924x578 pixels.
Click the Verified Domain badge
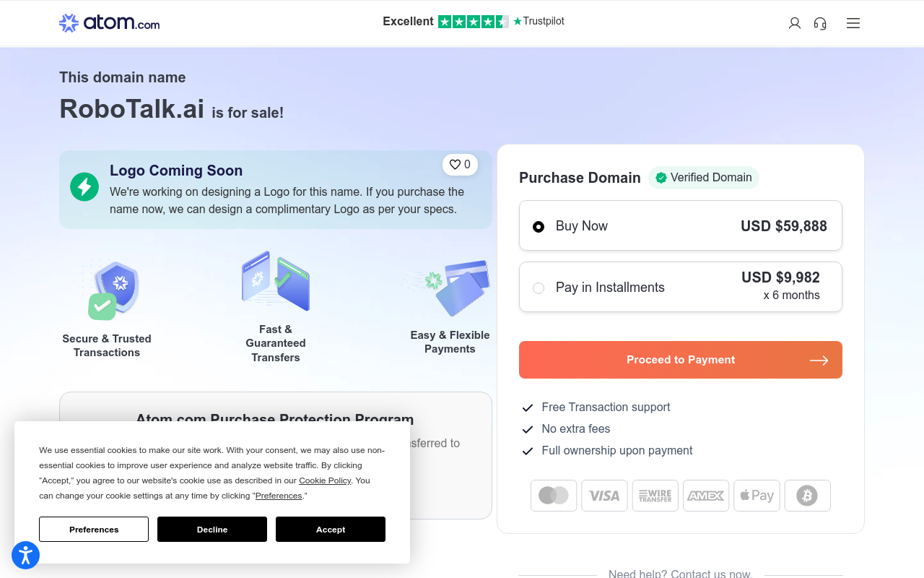pyautogui.click(x=704, y=178)
